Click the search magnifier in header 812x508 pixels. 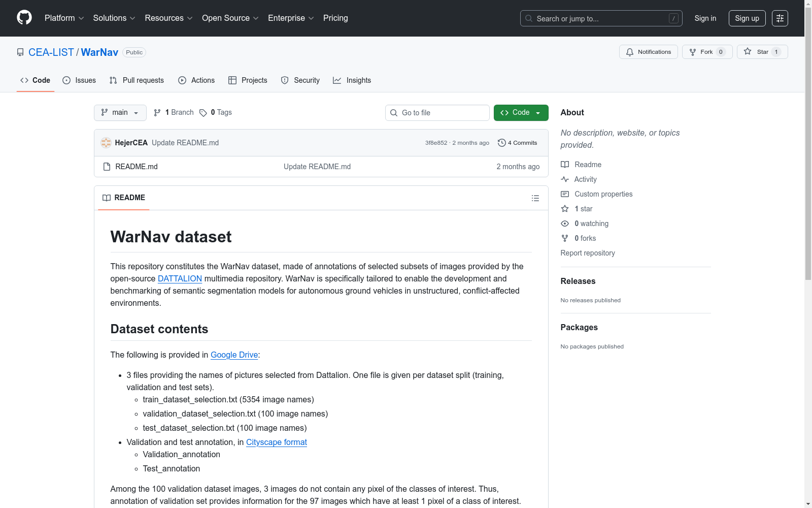click(x=529, y=18)
